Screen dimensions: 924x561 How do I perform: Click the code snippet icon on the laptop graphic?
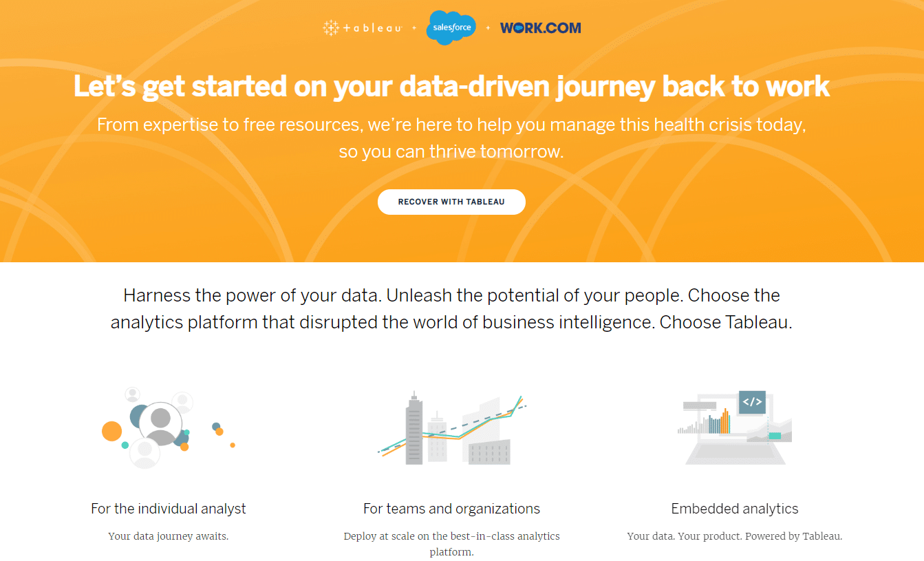(753, 401)
